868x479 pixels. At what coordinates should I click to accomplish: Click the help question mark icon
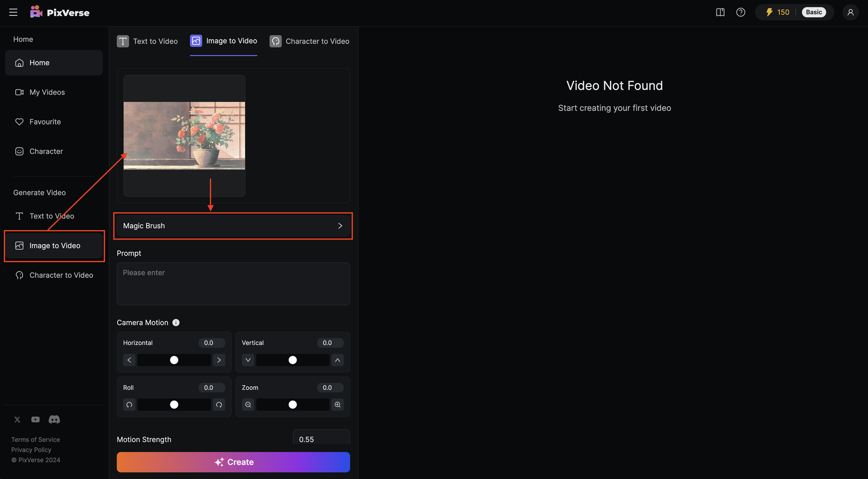[x=740, y=12]
